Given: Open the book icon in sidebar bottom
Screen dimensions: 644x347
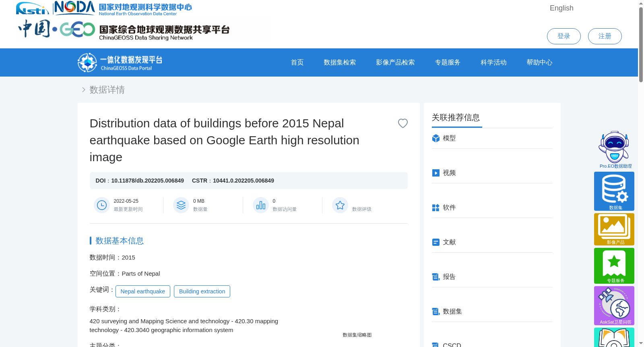Looking at the screenshot, I should pos(614,337).
